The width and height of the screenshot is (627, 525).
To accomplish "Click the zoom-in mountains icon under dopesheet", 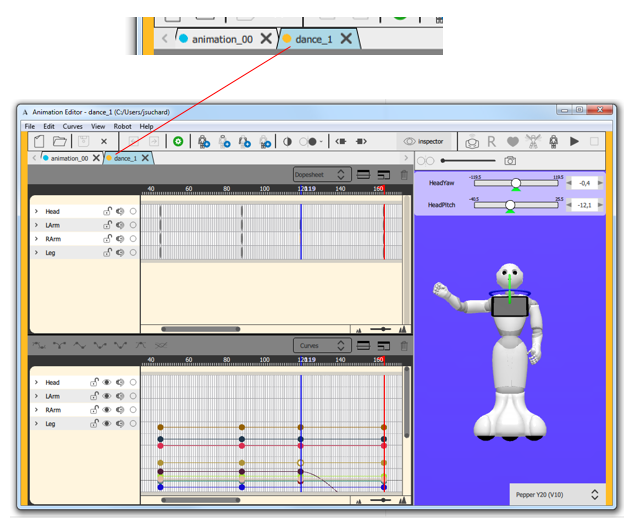I will click(402, 329).
